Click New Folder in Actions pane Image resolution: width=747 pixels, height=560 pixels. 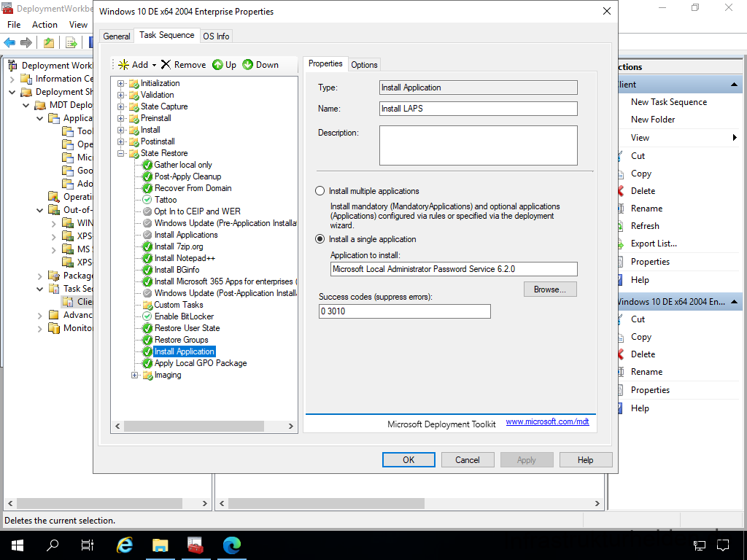pos(653,120)
